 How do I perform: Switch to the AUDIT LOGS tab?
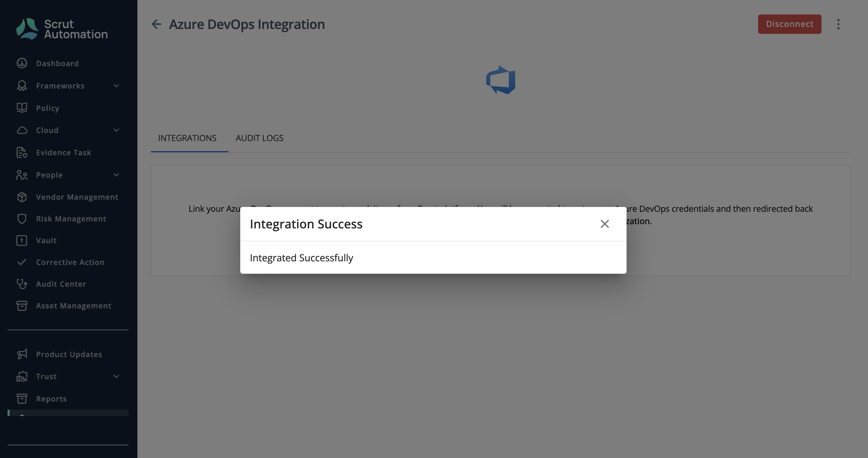pyautogui.click(x=260, y=138)
